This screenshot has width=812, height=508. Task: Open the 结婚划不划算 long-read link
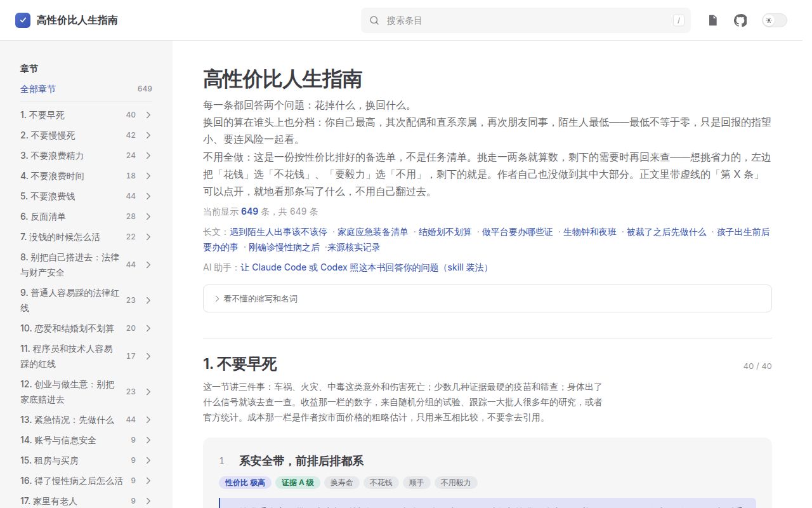pos(445,232)
